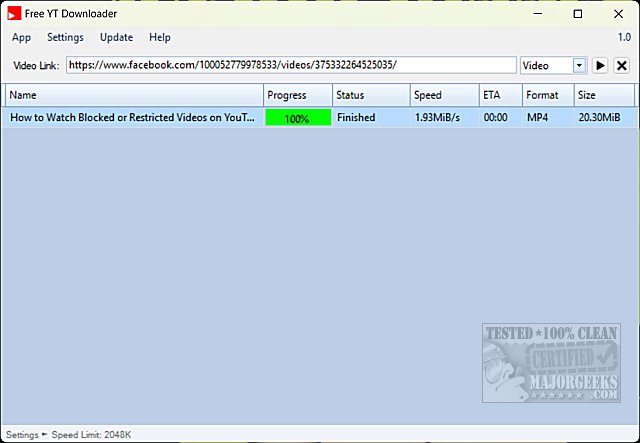Click the MP4 format cell

[x=548, y=118]
